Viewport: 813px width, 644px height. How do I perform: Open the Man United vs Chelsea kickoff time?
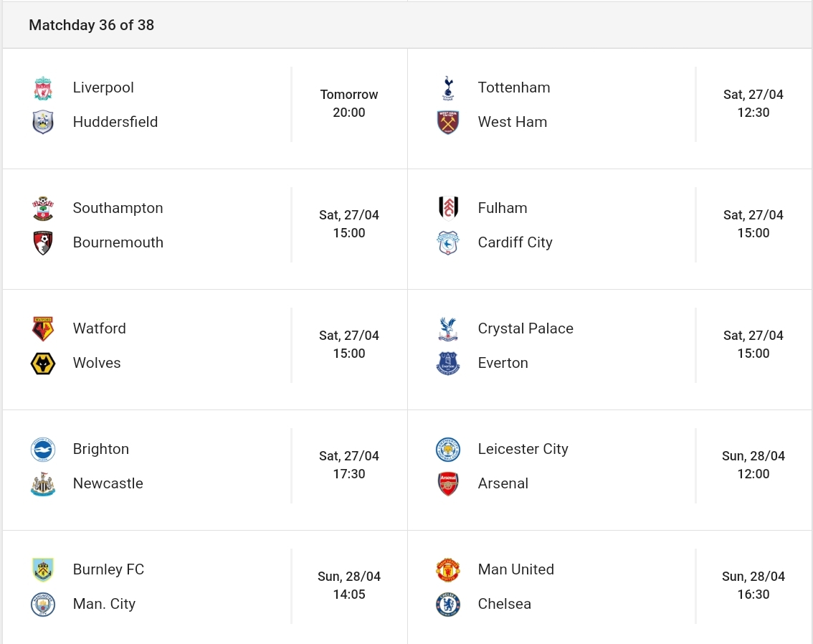coord(753,585)
